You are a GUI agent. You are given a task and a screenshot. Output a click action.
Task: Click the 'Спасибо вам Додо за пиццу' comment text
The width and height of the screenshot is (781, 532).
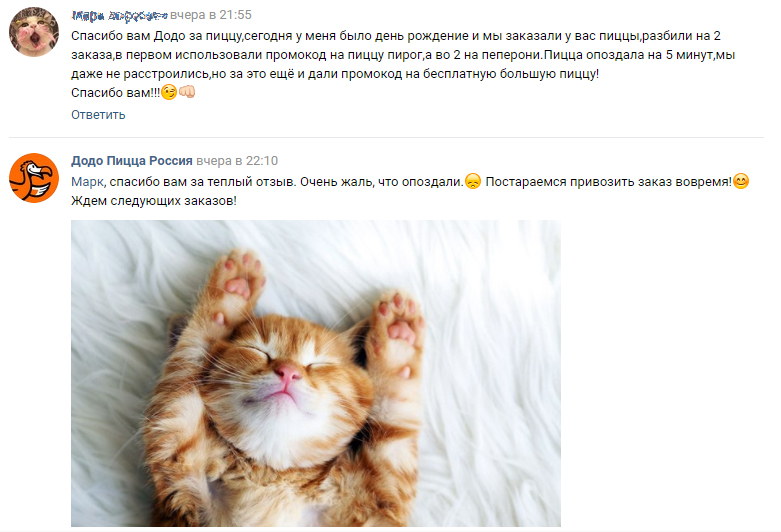pyautogui.click(x=156, y=36)
